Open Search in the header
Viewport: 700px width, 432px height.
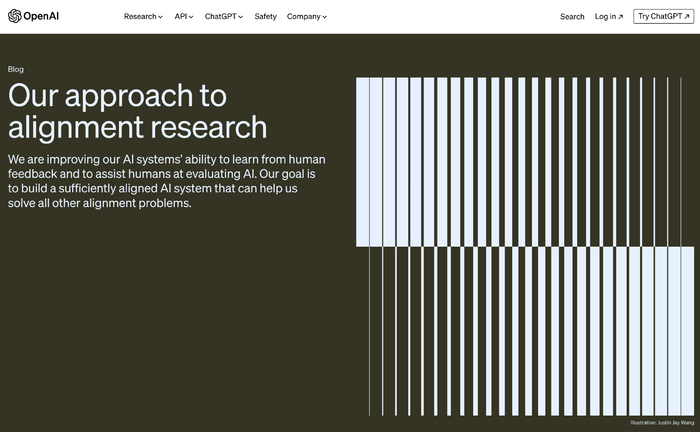tap(572, 17)
